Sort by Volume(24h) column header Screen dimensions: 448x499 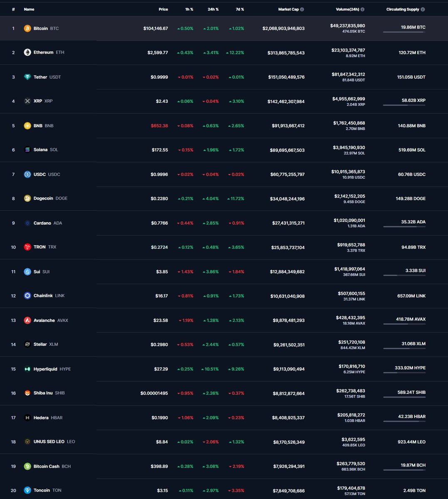[x=347, y=9]
